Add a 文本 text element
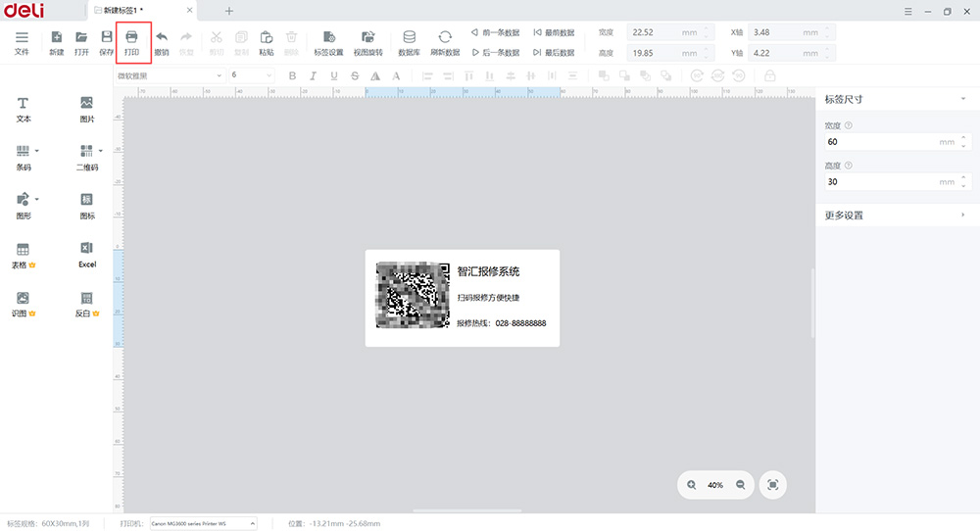This screenshot has width=980, height=531. (x=24, y=110)
